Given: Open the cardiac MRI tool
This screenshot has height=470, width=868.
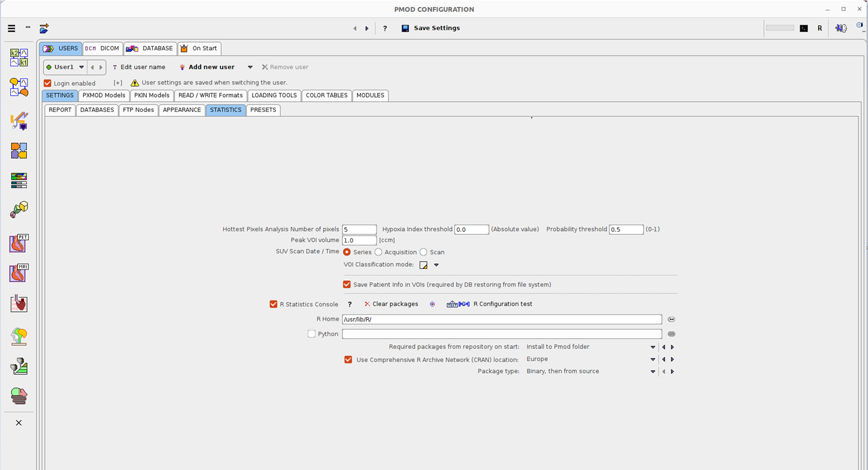Looking at the screenshot, I should [19, 273].
